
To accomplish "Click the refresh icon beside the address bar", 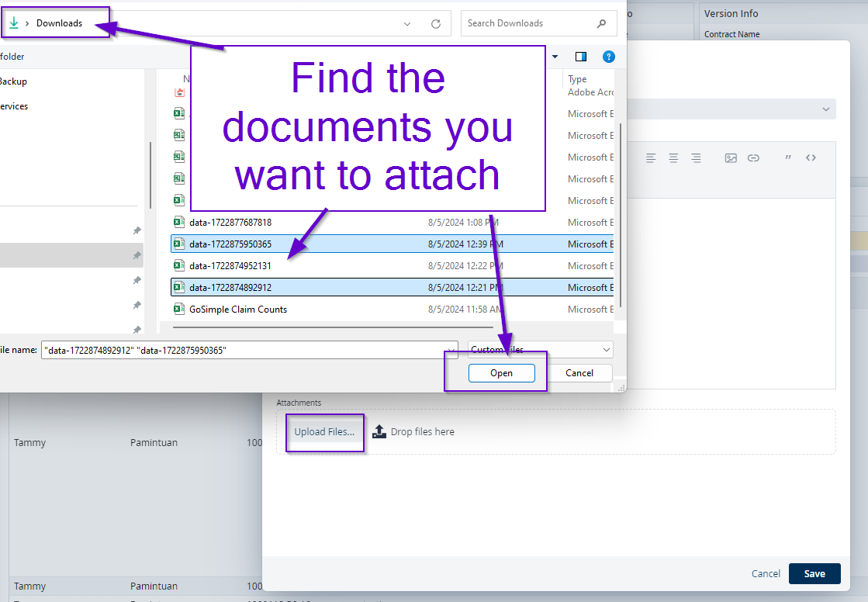I will (x=436, y=24).
